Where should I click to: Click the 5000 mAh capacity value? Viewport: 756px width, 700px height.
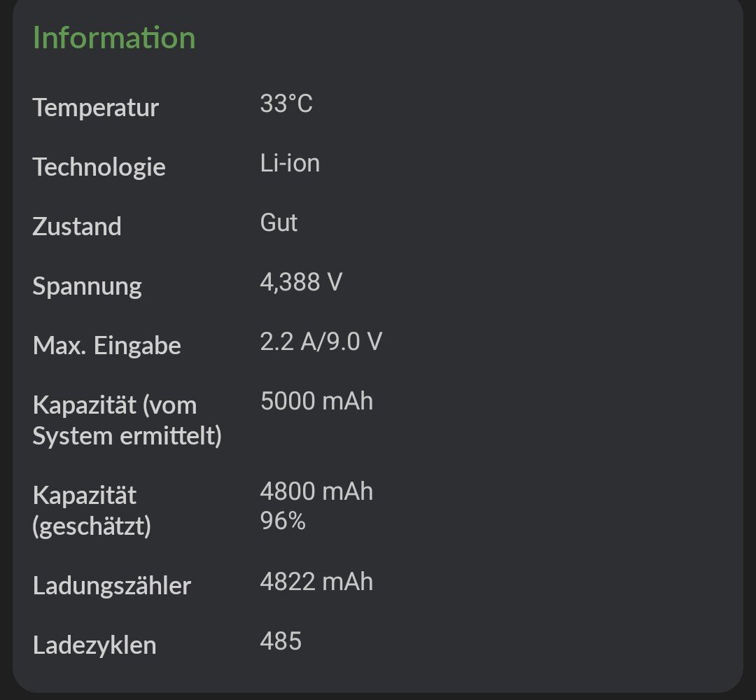316,402
